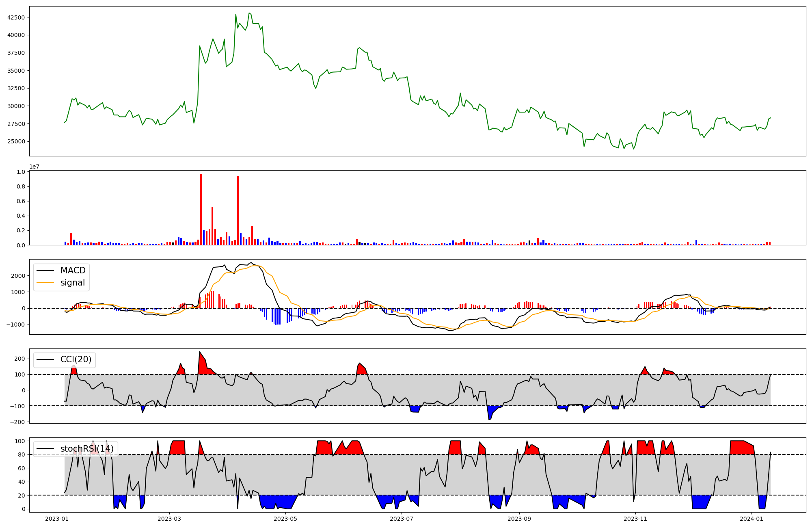Select the 60 tick on stochRSI axis

[x=22, y=468]
